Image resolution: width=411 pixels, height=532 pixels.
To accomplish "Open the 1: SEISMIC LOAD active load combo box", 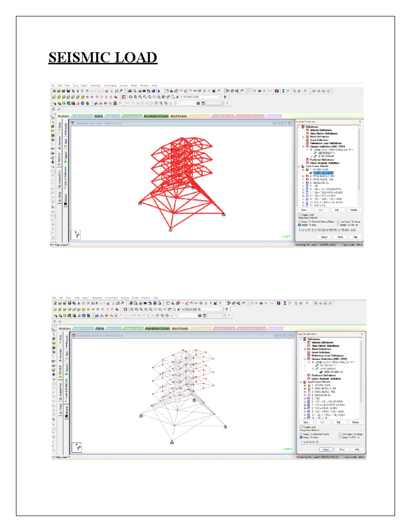I will click(200, 97).
